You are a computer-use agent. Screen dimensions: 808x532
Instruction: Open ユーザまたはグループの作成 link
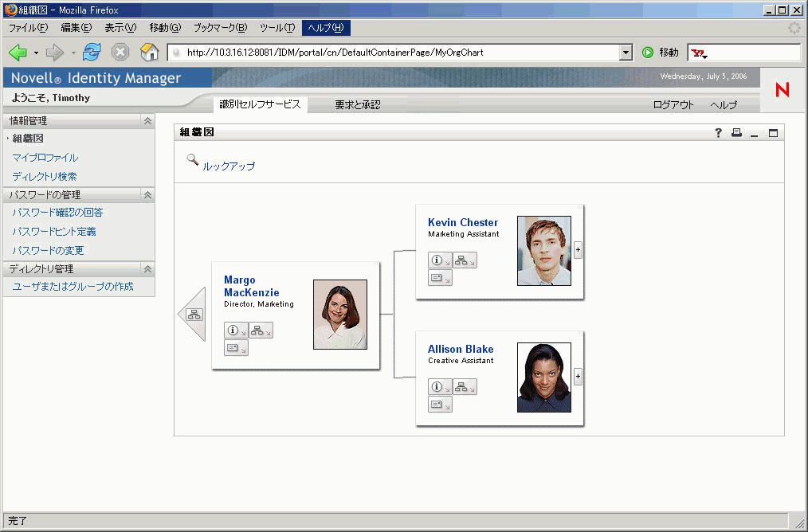pyautogui.click(x=73, y=287)
